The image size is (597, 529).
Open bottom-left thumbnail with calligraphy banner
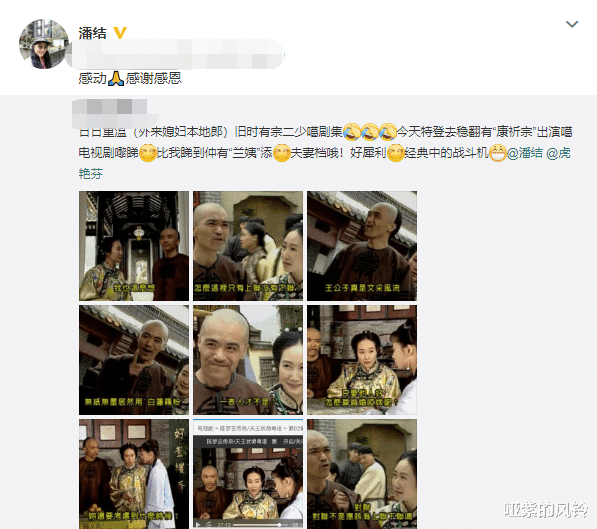[x=134, y=474]
